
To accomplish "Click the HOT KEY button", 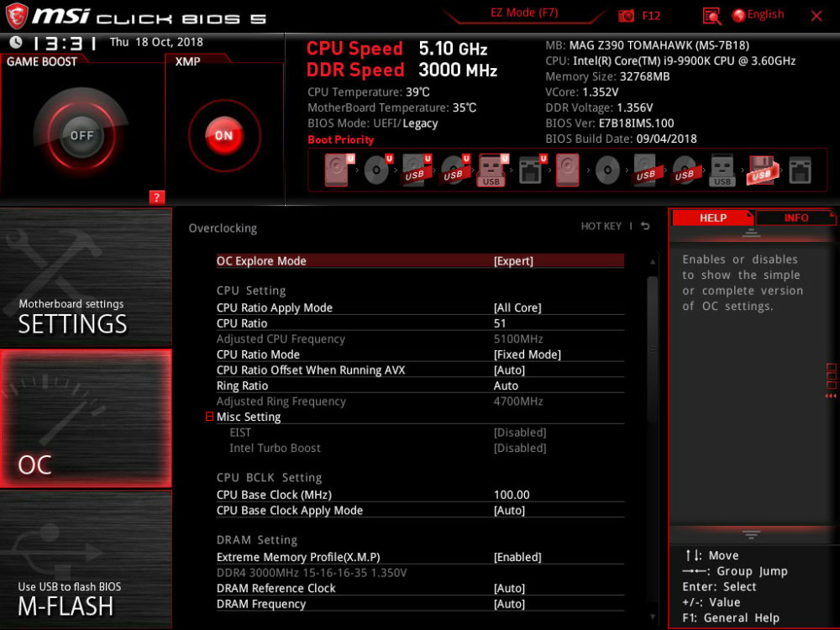I will click(x=601, y=226).
